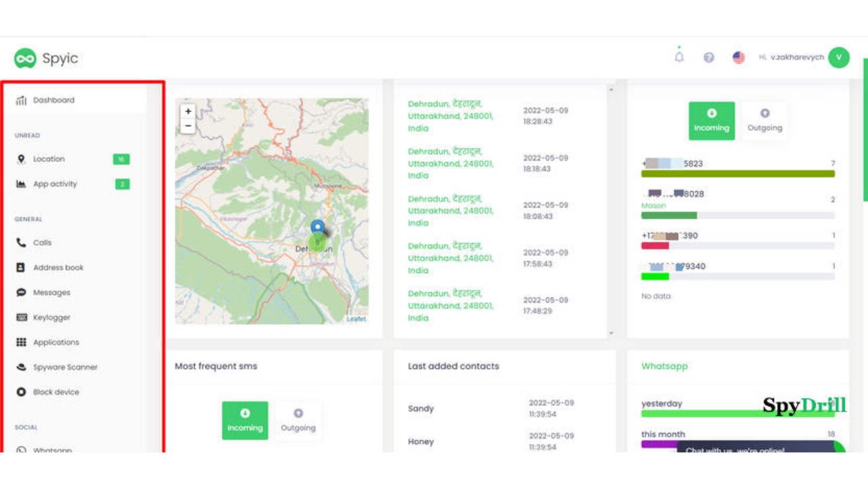Select Incoming under Most frequent sms
The height and width of the screenshot is (488, 868).
(x=245, y=420)
